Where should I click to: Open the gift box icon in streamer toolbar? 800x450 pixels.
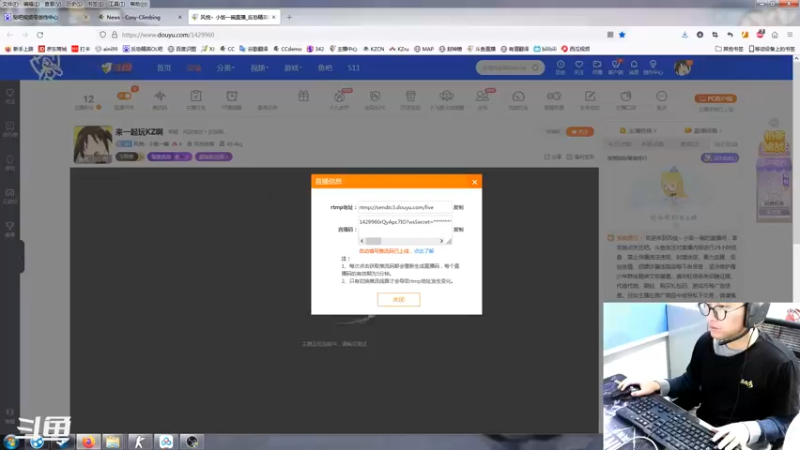point(304,96)
